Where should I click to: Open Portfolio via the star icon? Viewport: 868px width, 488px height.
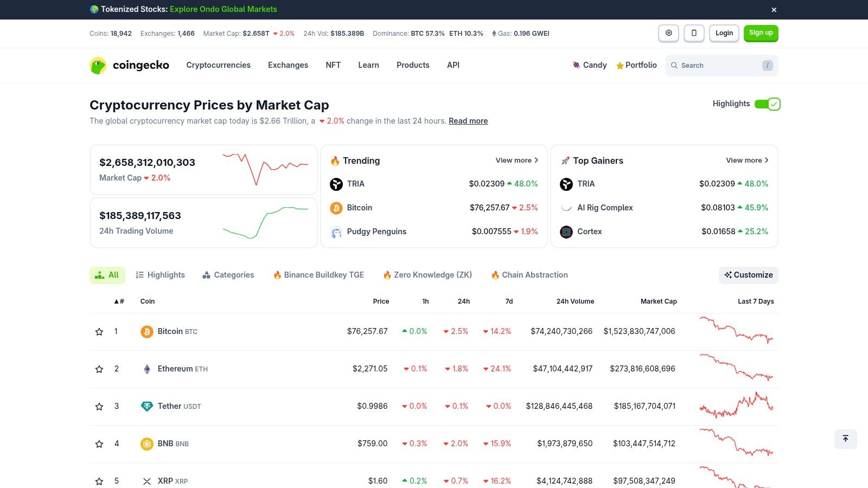[x=620, y=65]
